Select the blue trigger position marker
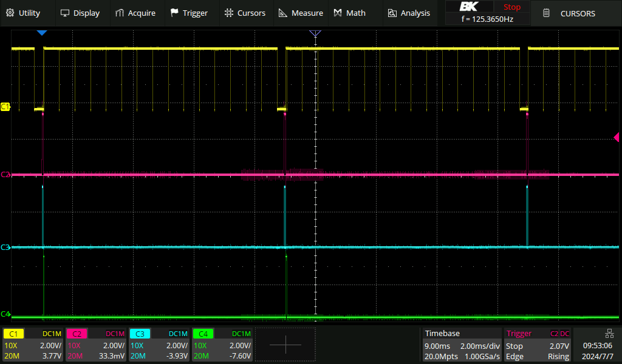Screen dimensions: 622x364 pyautogui.click(x=42, y=33)
